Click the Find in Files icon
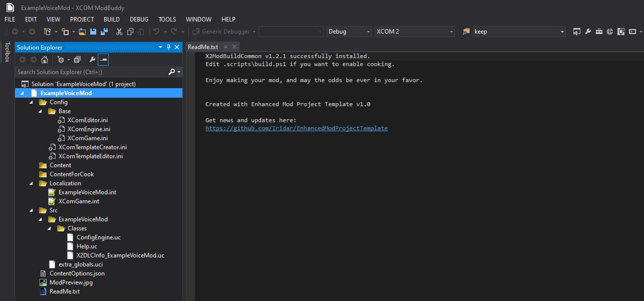Screen dimensions: 644x301 [466, 32]
